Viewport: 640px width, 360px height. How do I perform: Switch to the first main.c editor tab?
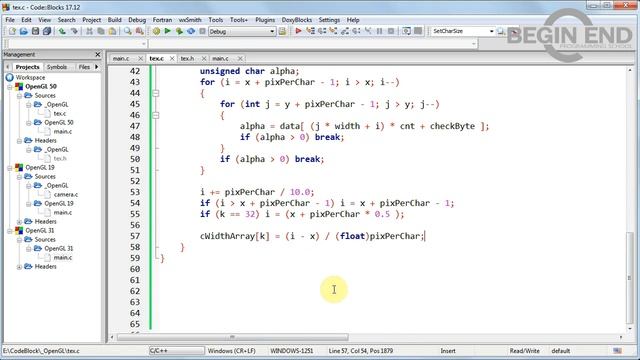121,58
